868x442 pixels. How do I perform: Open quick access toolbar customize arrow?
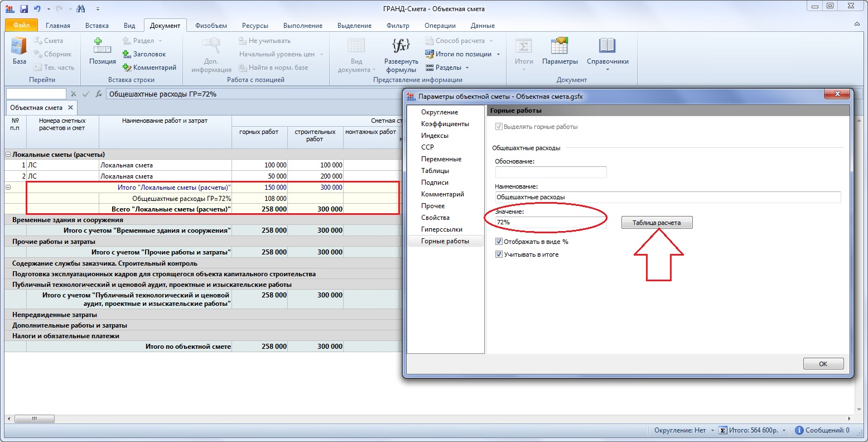click(98, 9)
